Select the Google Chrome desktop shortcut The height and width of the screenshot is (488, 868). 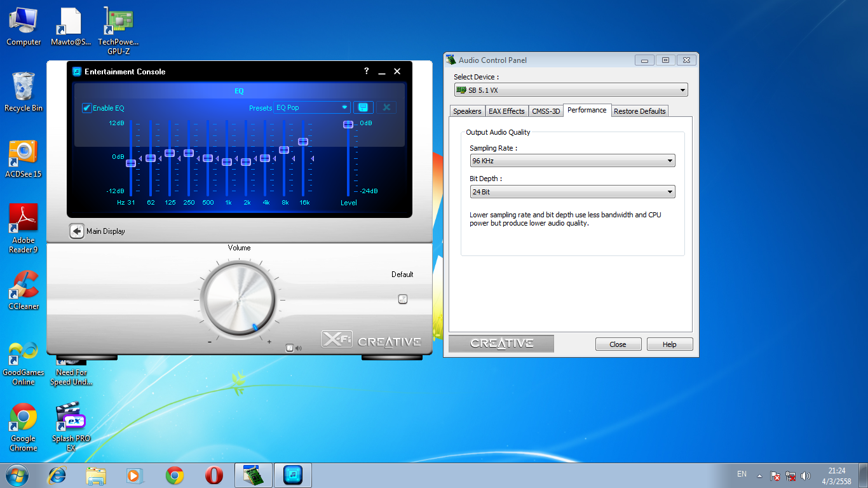24,427
